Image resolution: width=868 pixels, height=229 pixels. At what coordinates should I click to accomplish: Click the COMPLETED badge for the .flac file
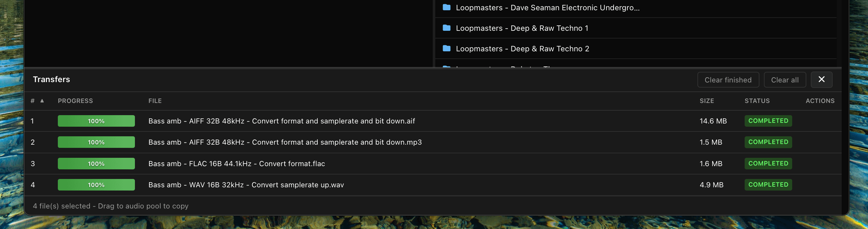(x=768, y=164)
